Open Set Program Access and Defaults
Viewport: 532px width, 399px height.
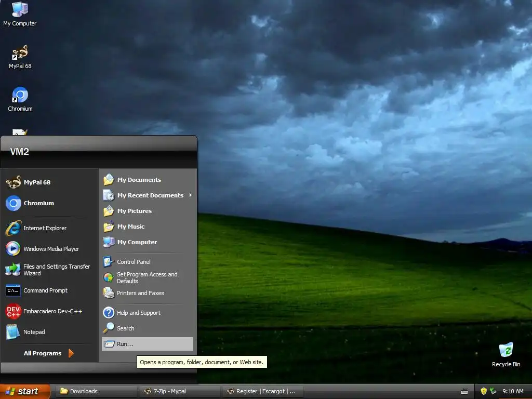[x=147, y=277]
